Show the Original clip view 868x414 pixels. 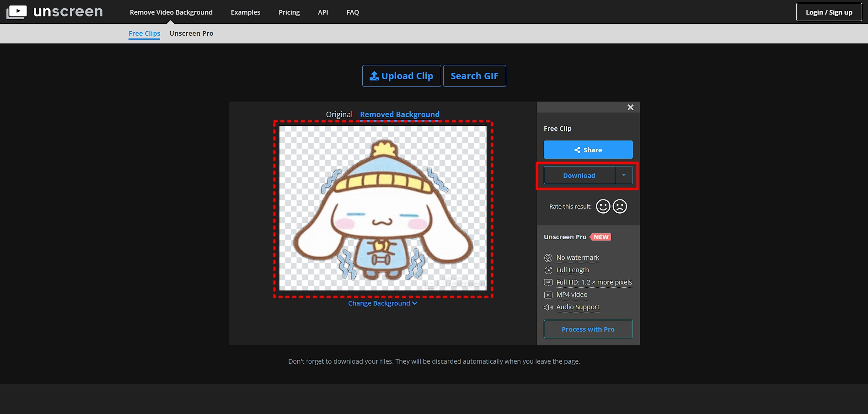point(339,114)
